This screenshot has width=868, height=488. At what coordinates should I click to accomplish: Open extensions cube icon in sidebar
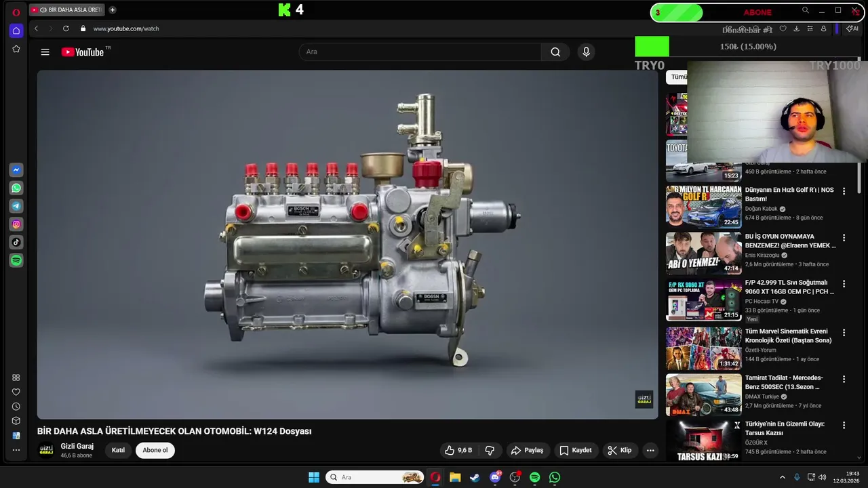[x=16, y=421]
